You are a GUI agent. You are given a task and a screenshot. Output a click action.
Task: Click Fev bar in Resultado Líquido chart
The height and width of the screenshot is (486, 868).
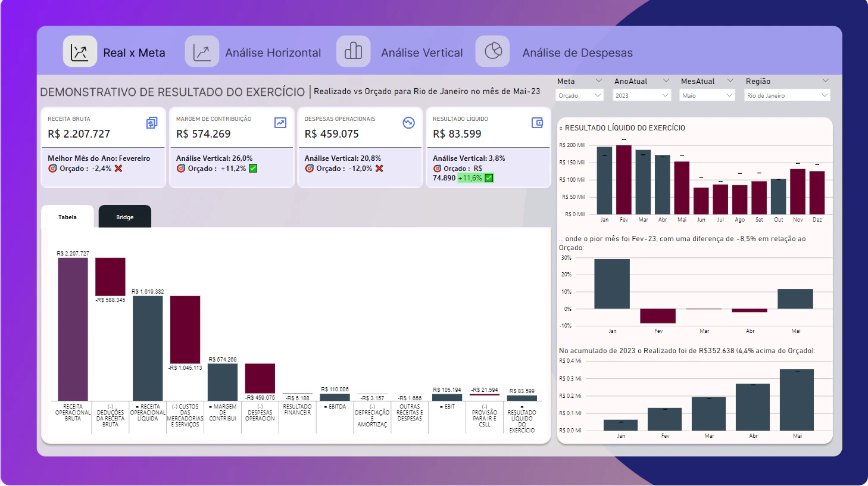click(x=624, y=179)
